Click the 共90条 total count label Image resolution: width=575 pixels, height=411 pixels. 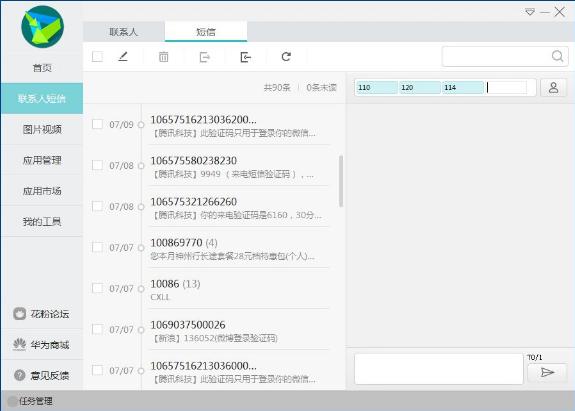pos(277,87)
